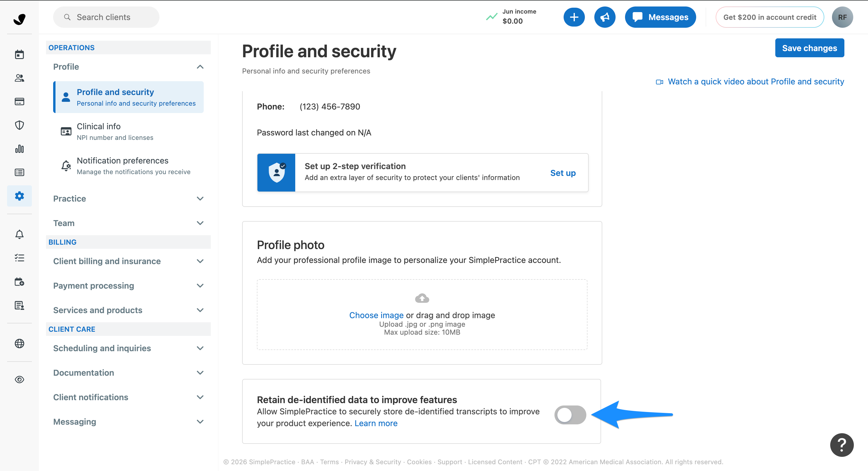Open the Reminders bell icon
868x471 pixels.
19,234
